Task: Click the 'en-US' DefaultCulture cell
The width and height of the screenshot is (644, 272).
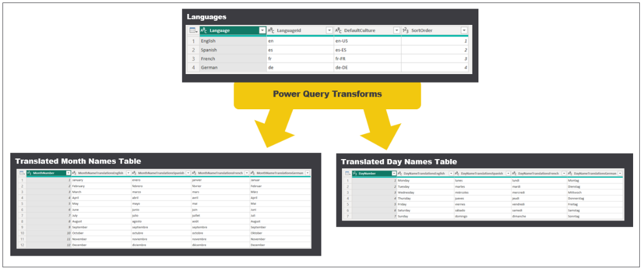Action: [x=367, y=41]
